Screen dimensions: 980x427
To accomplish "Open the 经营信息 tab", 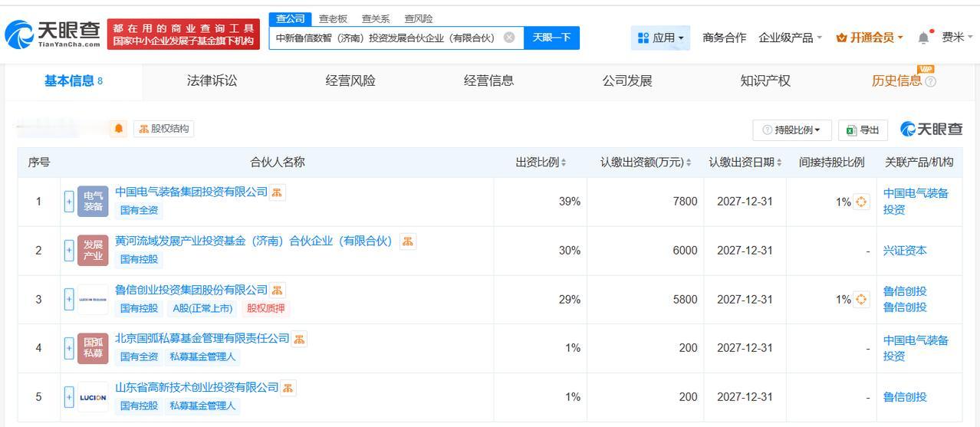I will pos(488,81).
